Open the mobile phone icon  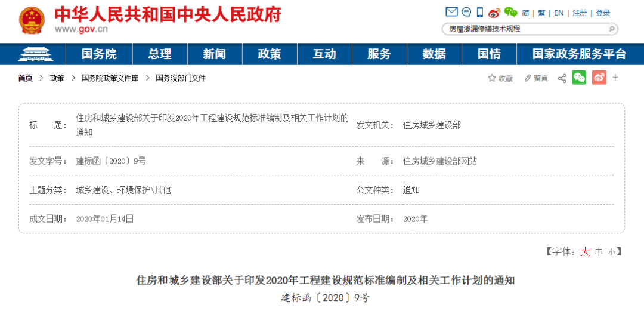pyautogui.click(x=480, y=13)
